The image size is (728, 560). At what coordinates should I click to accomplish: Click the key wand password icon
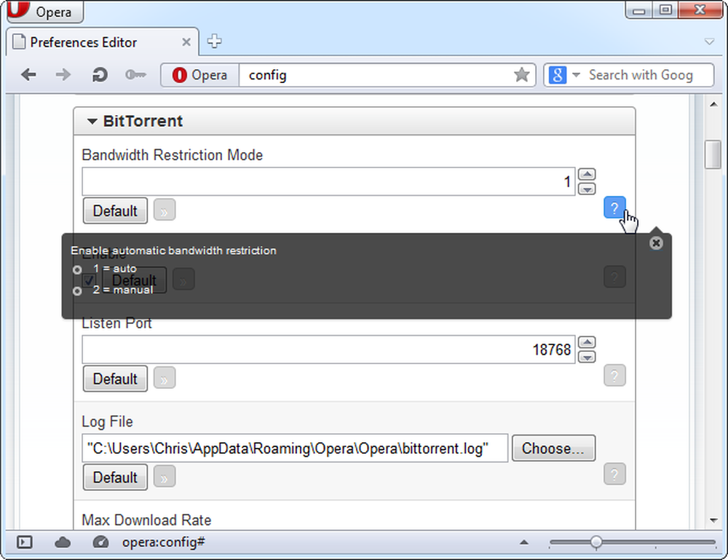pos(135,75)
